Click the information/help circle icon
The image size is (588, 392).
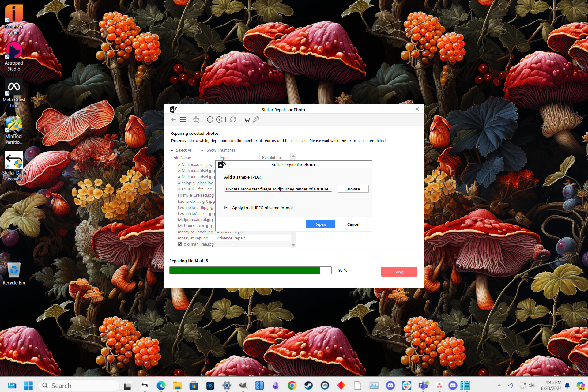(x=210, y=119)
